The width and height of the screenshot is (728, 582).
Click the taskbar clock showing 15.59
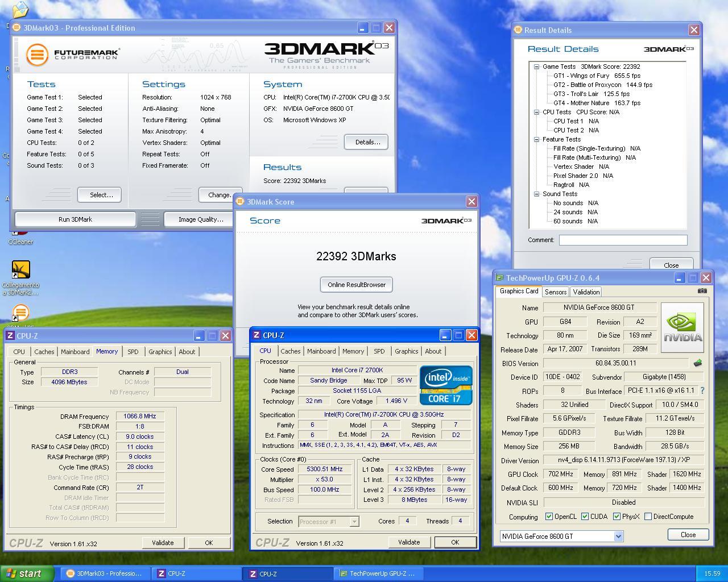[x=712, y=573]
